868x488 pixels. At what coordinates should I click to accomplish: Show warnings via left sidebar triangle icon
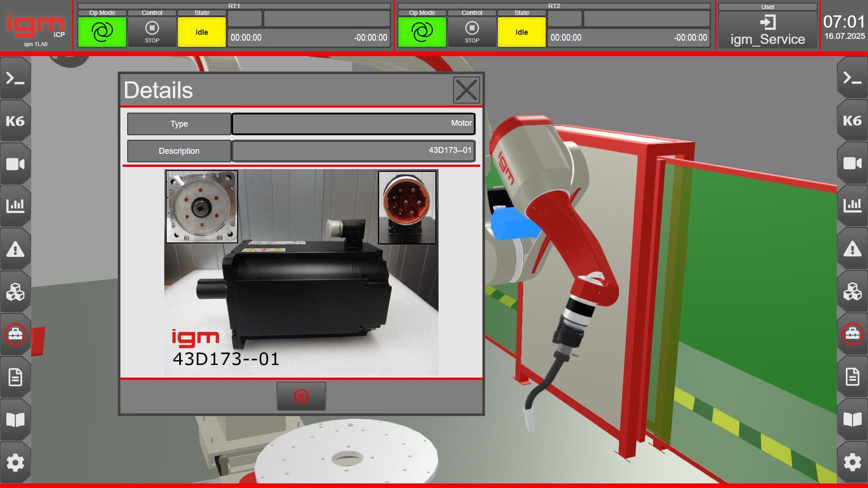coord(15,249)
